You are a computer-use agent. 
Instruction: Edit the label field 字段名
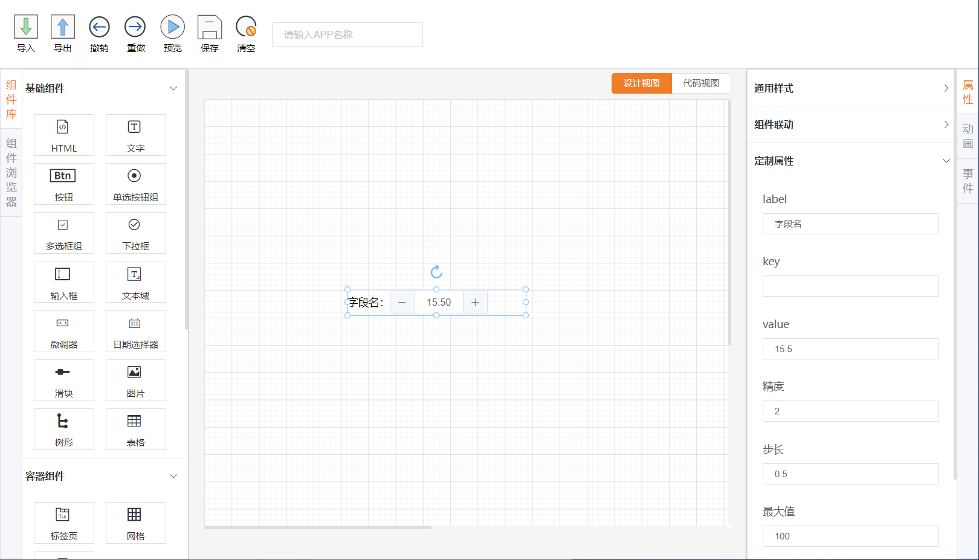coord(850,224)
